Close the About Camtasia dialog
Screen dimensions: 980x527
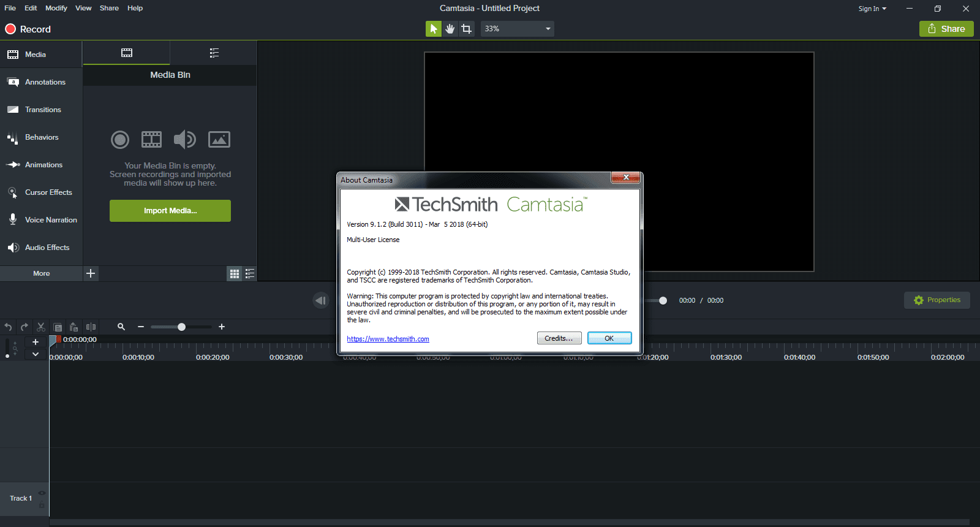pos(626,178)
